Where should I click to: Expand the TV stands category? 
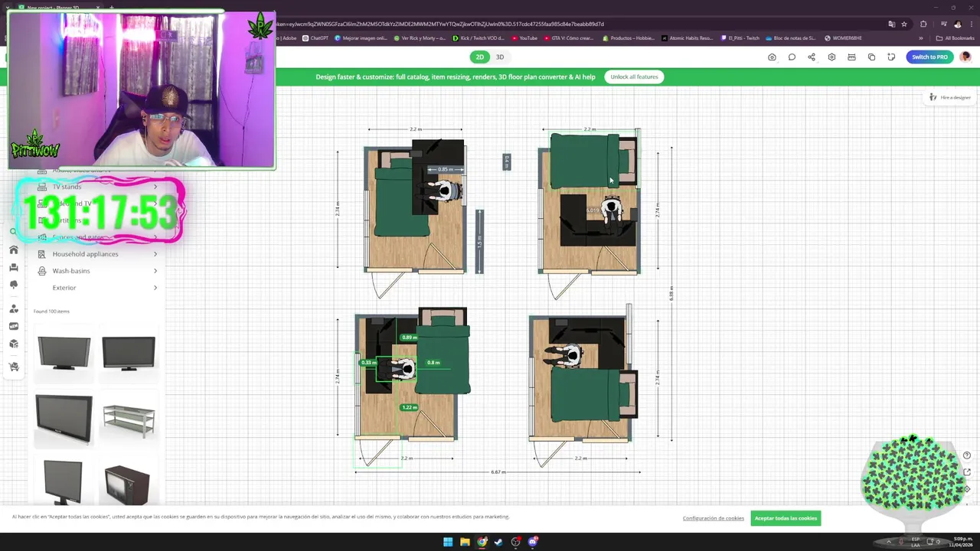155,187
